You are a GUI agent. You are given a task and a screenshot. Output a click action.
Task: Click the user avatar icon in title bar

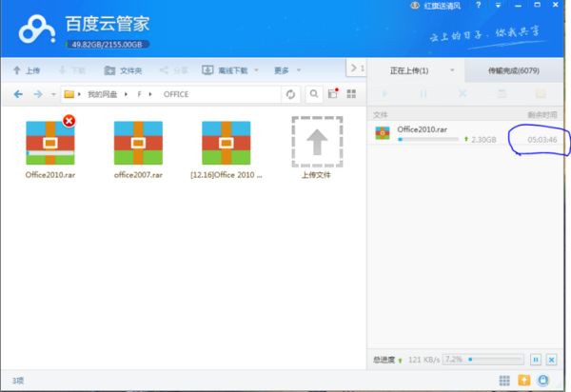415,5
